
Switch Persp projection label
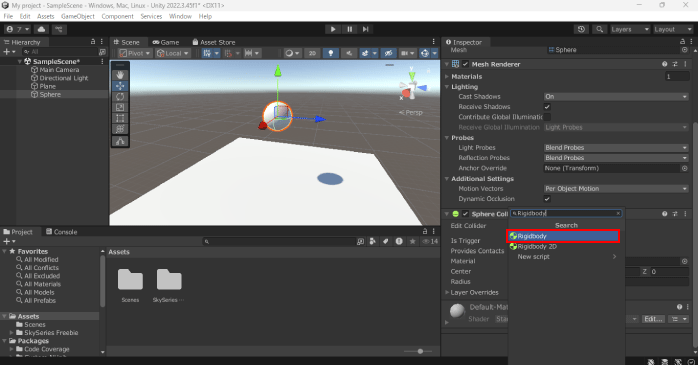point(411,113)
